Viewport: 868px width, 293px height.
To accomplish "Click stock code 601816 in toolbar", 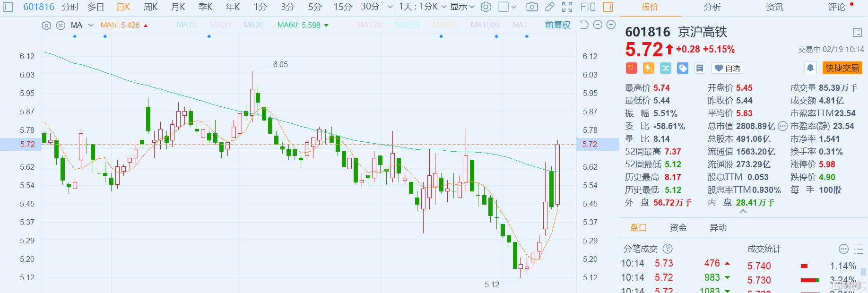I will pyautogui.click(x=39, y=7).
